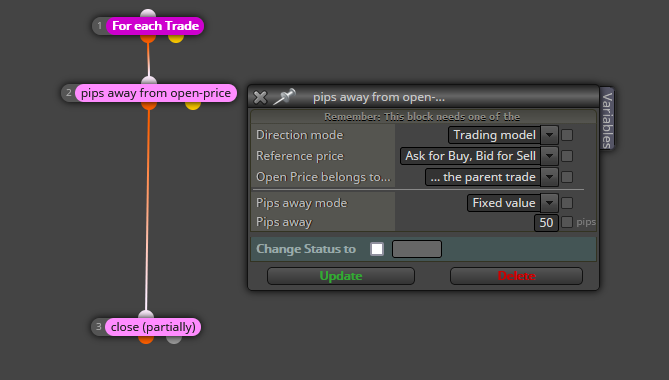Open the Reference price dropdown arrow
The image size is (669, 380).
(550, 156)
